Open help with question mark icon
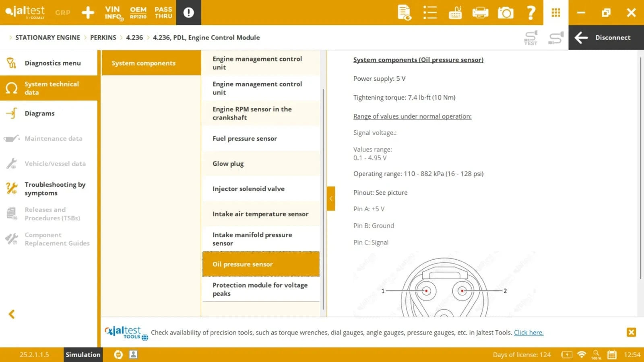 [531, 12]
